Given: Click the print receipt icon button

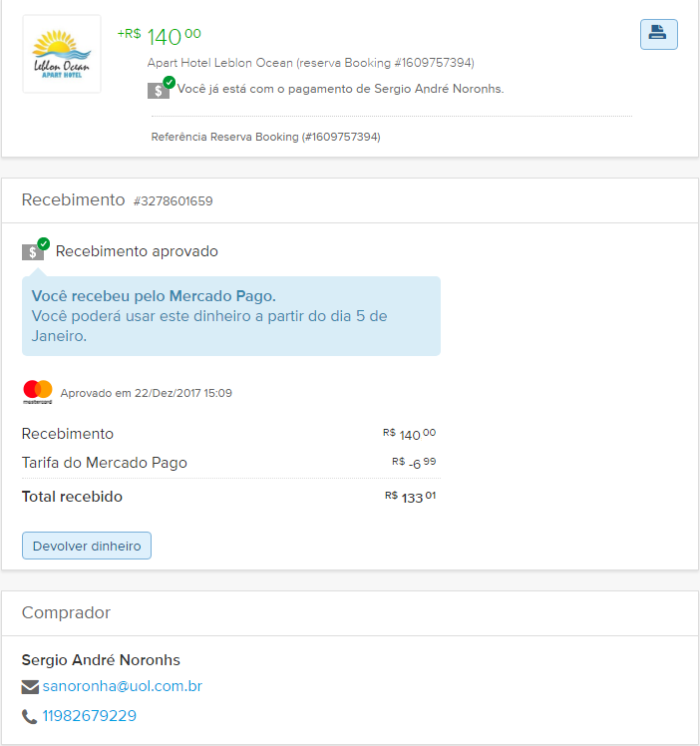Looking at the screenshot, I should click(x=659, y=34).
